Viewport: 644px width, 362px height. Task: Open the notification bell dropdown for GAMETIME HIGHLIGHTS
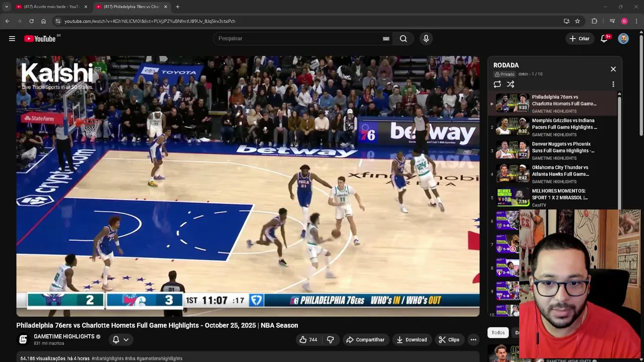(121, 340)
